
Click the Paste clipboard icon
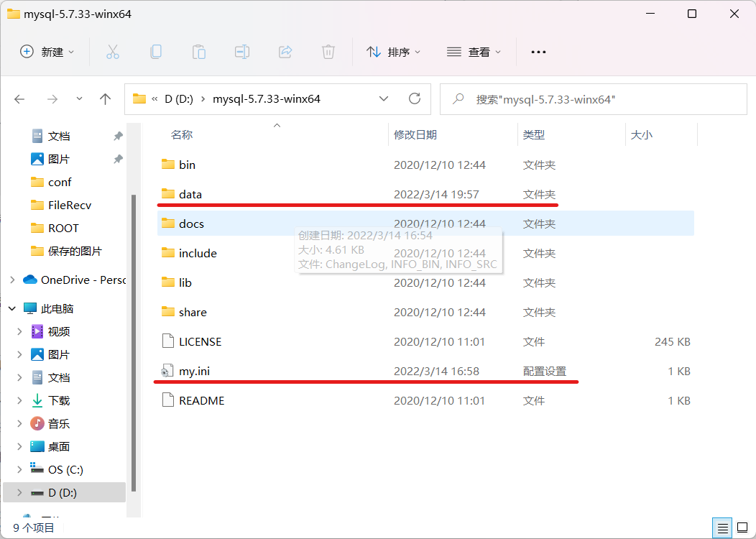pos(198,52)
